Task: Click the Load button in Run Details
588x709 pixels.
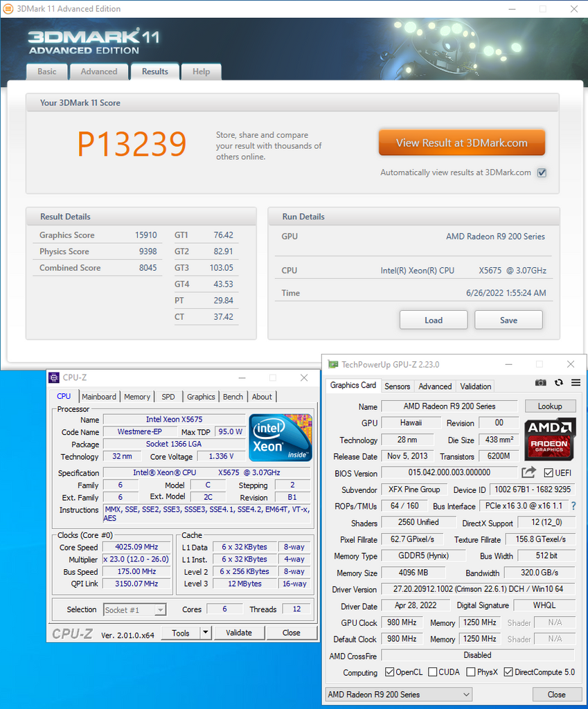Action: (x=434, y=320)
